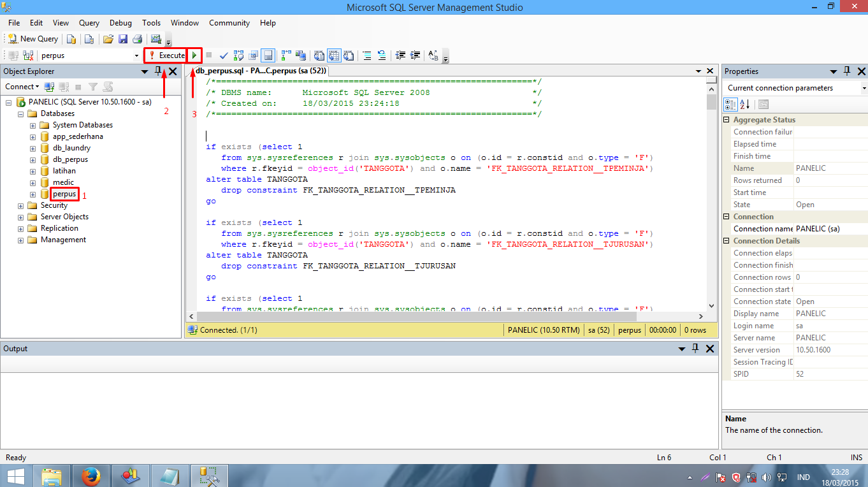The height and width of the screenshot is (487, 868).
Task: Open the Query menu
Action: pos(89,23)
